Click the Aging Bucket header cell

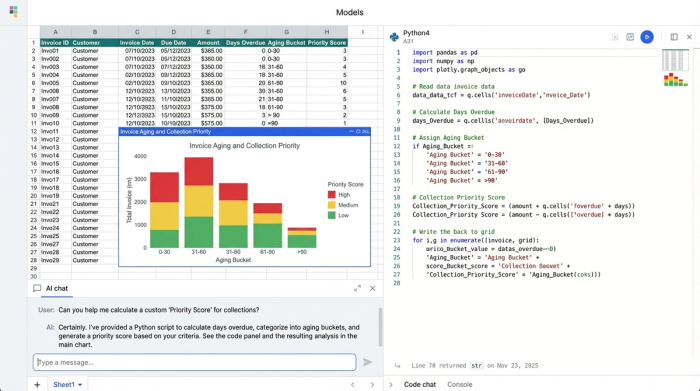286,43
